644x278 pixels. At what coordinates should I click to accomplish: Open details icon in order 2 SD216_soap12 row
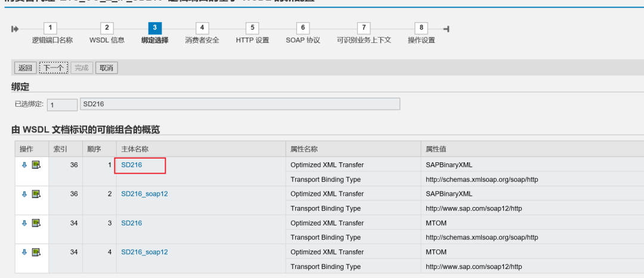coord(36,194)
